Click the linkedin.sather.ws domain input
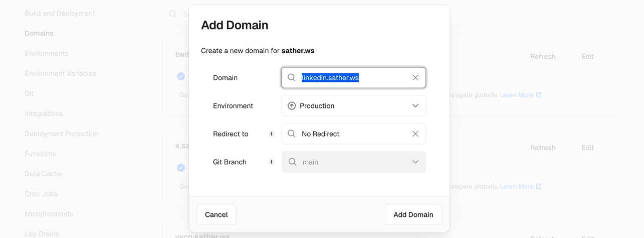Viewport: 644px width, 238px height. coord(353,78)
